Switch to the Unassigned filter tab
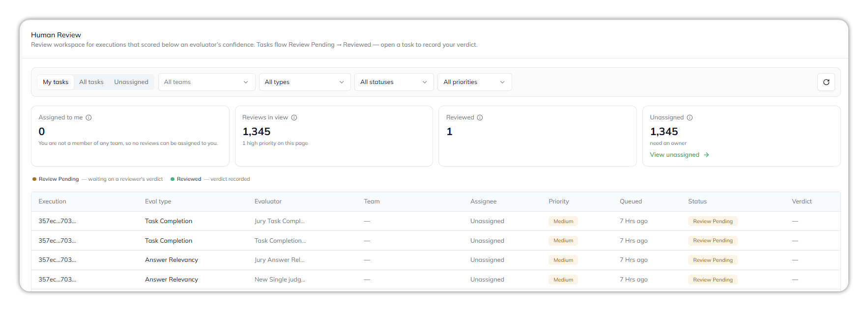Image resolution: width=868 pixels, height=311 pixels. (x=131, y=82)
